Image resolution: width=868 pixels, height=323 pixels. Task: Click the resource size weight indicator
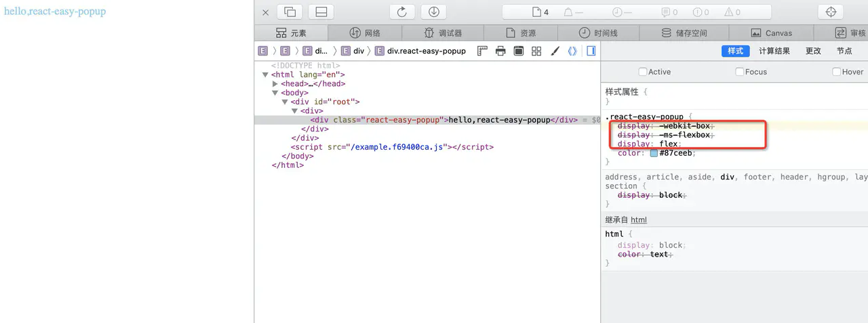pos(574,12)
